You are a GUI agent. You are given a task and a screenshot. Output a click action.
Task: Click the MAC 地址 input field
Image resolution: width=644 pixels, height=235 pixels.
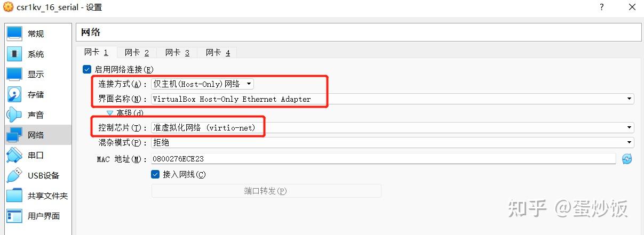383,159
